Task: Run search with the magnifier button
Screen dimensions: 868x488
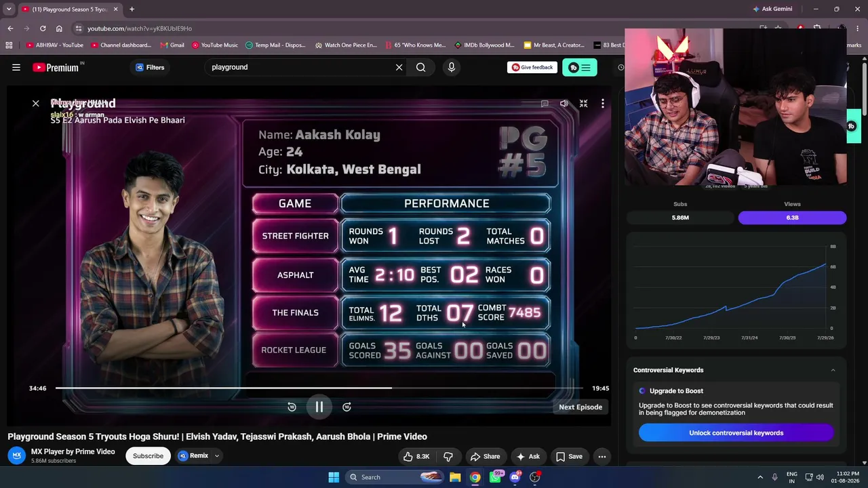Action: click(421, 67)
